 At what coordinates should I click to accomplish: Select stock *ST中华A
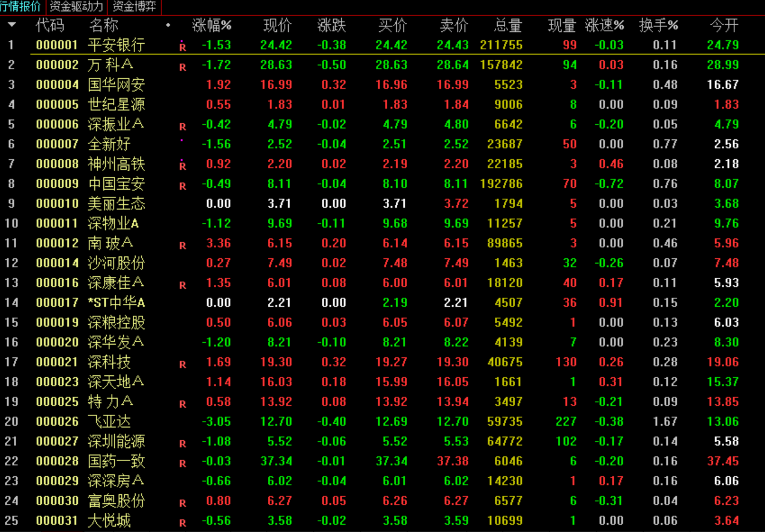pos(116,303)
